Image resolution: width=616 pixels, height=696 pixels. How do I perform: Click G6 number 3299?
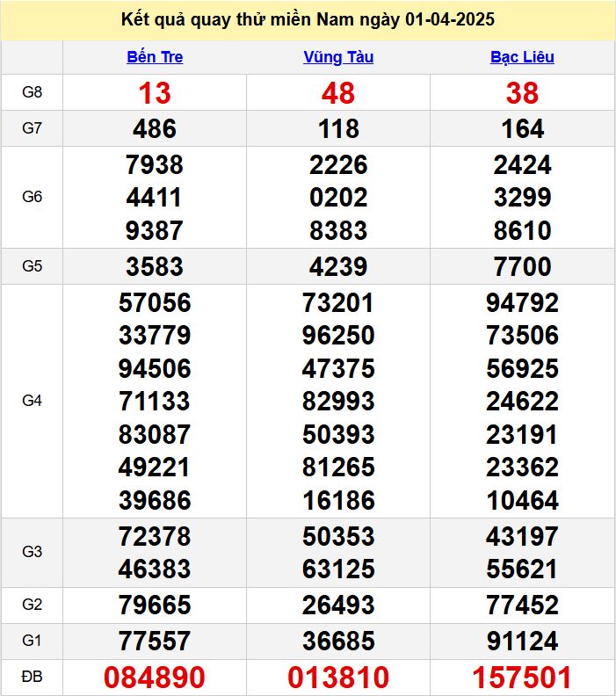[522, 198]
